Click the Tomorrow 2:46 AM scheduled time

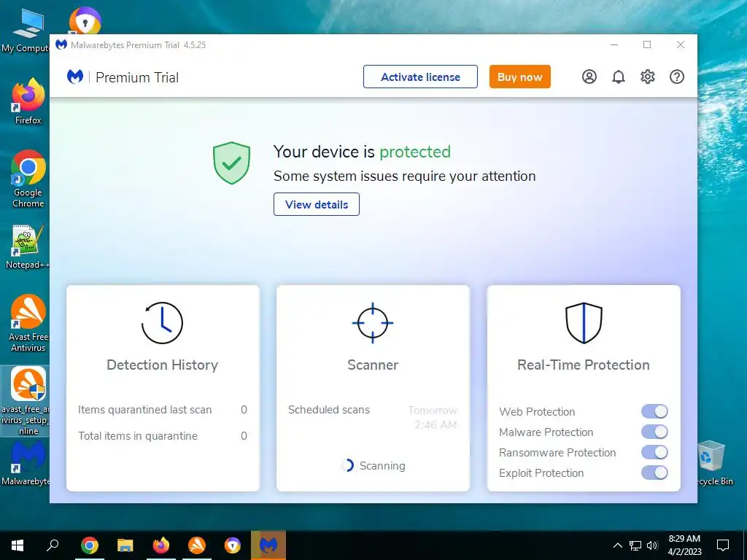(433, 418)
